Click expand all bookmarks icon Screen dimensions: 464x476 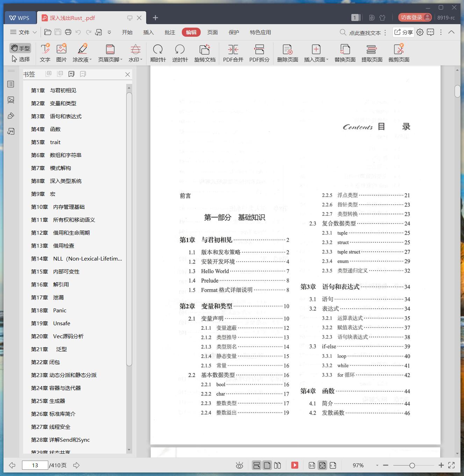pyautogui.click(x=49, y=74)
